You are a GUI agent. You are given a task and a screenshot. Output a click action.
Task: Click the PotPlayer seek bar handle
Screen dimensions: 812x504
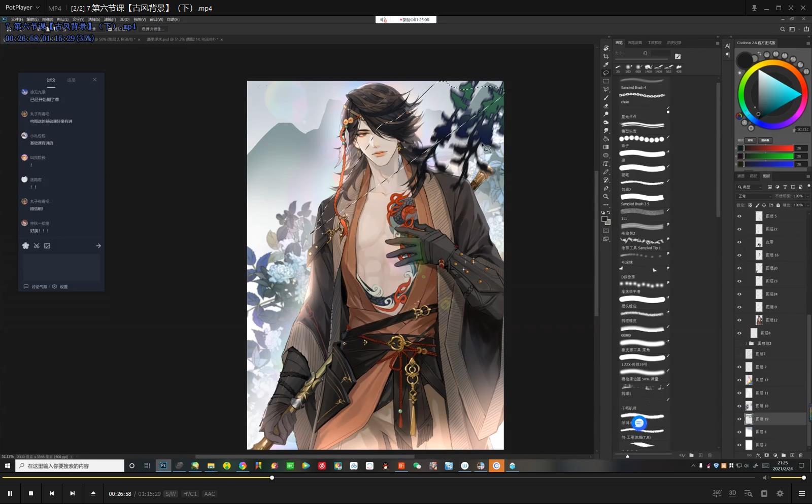[272, 478]
